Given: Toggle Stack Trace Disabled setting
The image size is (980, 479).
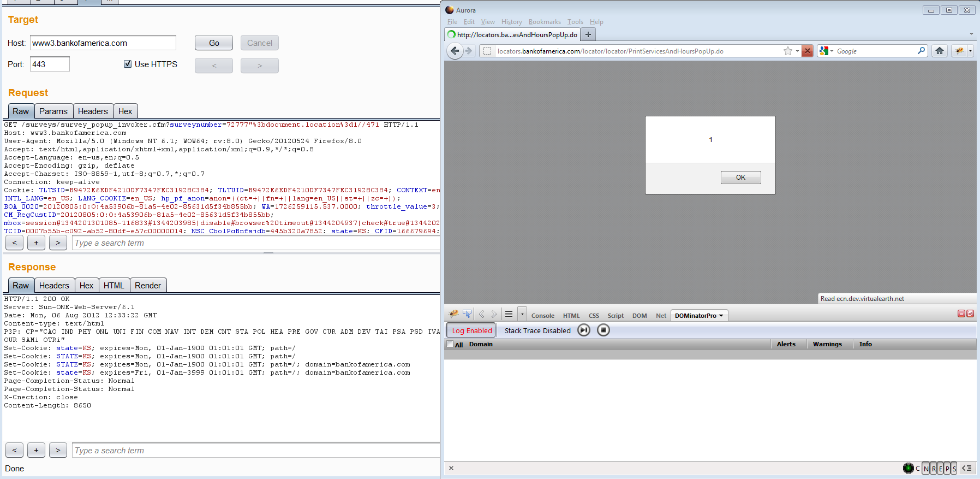Looking at the screenshot, I should (x=537, y=330).
